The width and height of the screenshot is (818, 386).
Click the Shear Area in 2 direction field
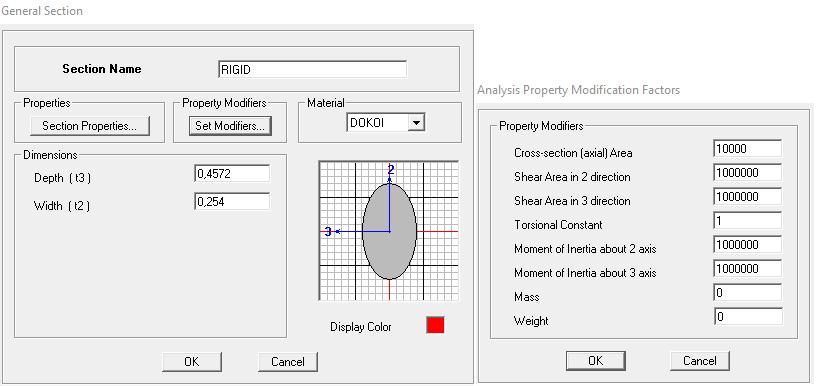(748, 173)
